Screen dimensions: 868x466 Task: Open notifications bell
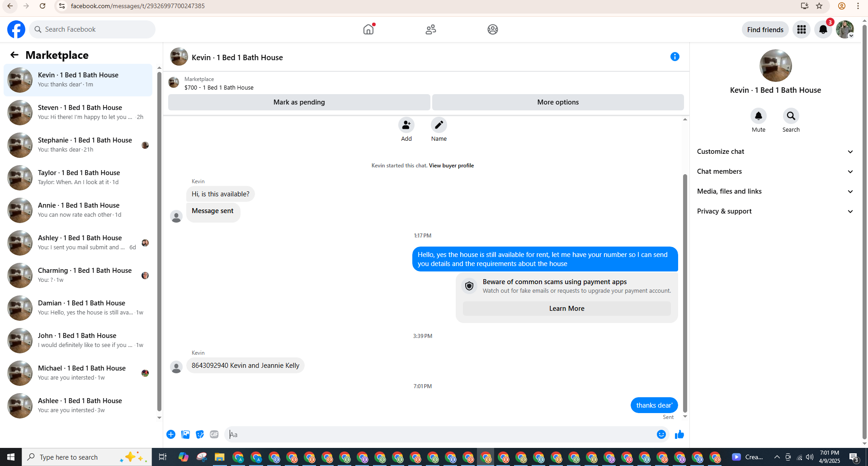pyautogui.click(x=823, y=29)
